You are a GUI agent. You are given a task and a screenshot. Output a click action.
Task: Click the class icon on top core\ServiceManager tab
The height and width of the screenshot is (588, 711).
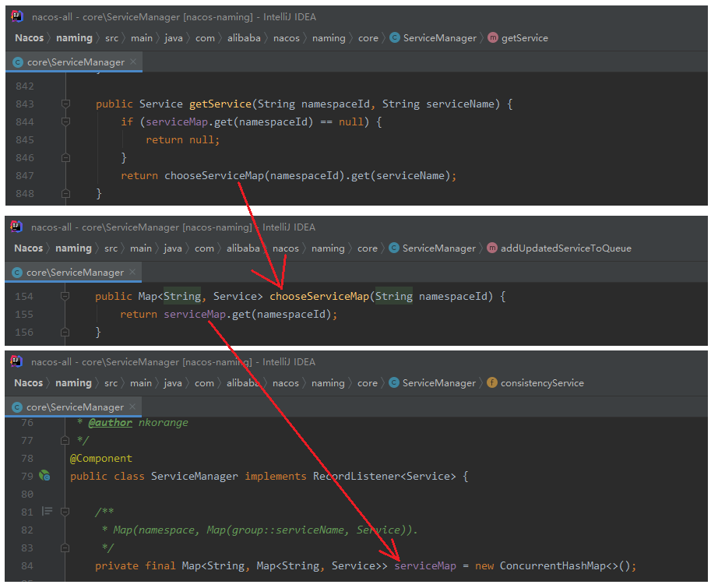[18, 62]
